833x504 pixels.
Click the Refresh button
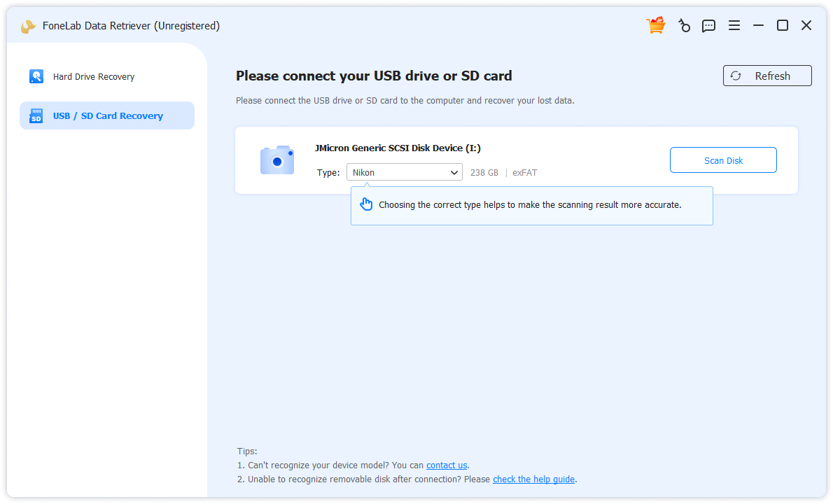point(767,76)
